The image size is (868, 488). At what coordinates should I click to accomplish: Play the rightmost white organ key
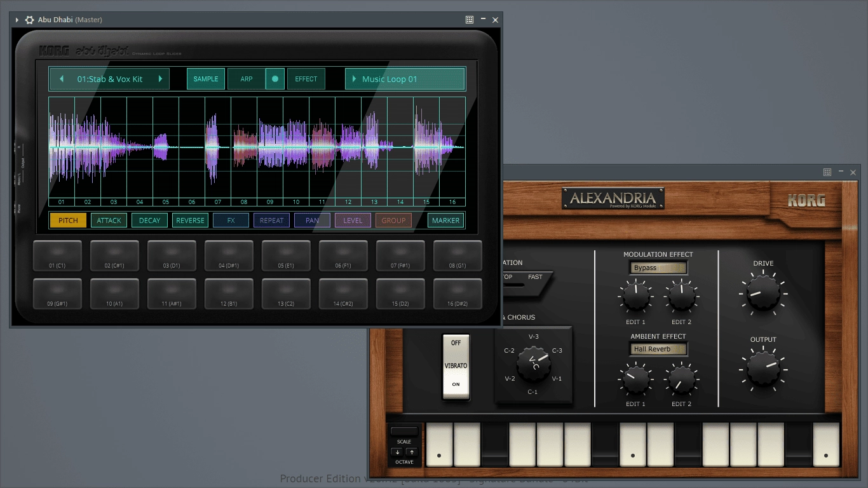826,445
